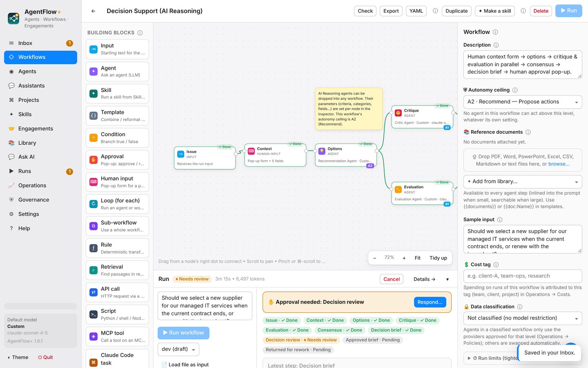Select the Input building block icon

pyautogui.click(x=94, y=49)
